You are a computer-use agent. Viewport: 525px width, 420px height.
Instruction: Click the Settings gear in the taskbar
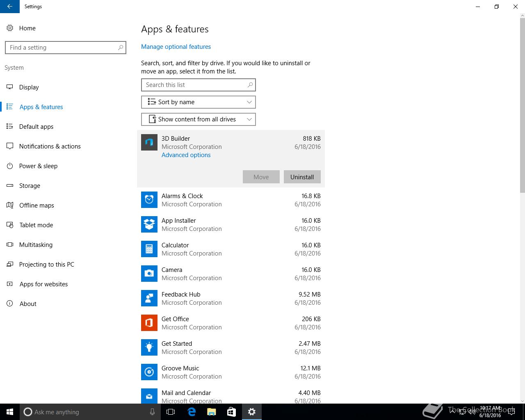coord(252,412)
